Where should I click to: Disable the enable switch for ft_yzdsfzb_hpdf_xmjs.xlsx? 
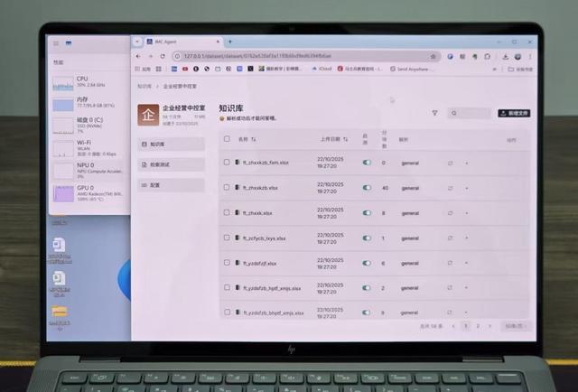366,287
